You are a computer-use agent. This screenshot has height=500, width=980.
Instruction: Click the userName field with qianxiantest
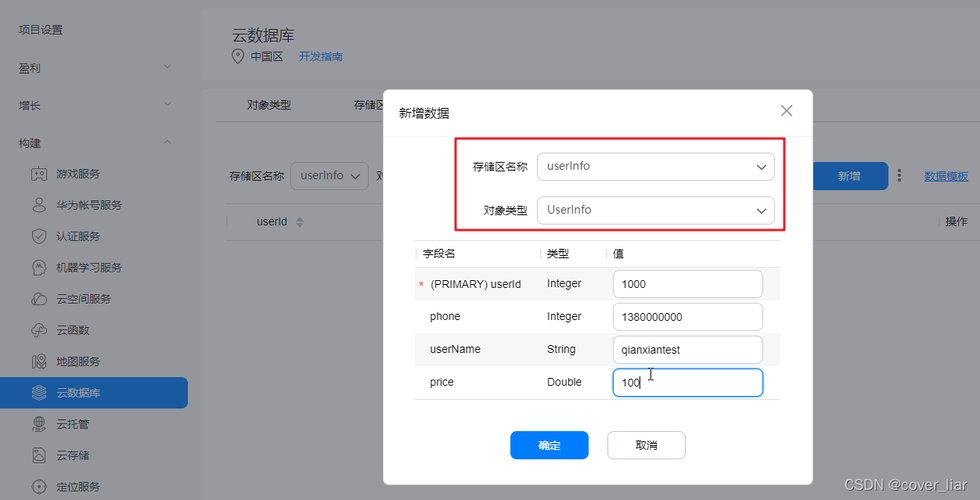688,349
